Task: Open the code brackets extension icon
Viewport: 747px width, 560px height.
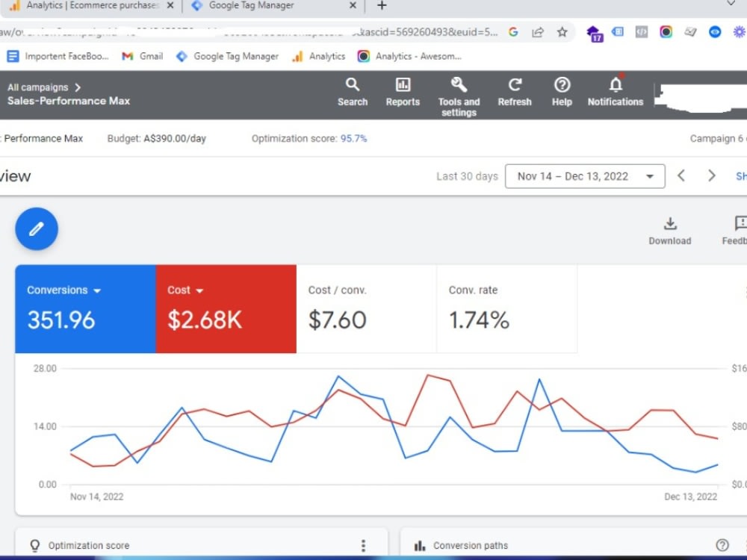Action: coord(642,32)
